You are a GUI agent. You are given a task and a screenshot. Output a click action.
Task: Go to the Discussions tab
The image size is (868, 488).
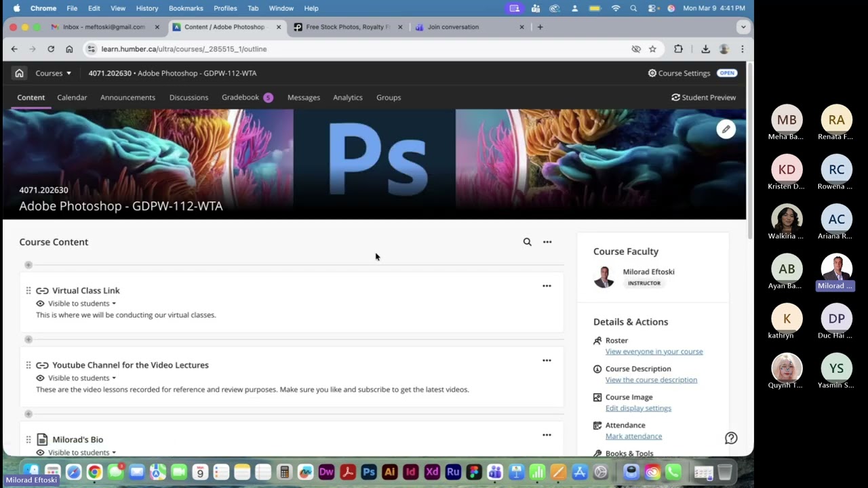click(x=189, y=98)
